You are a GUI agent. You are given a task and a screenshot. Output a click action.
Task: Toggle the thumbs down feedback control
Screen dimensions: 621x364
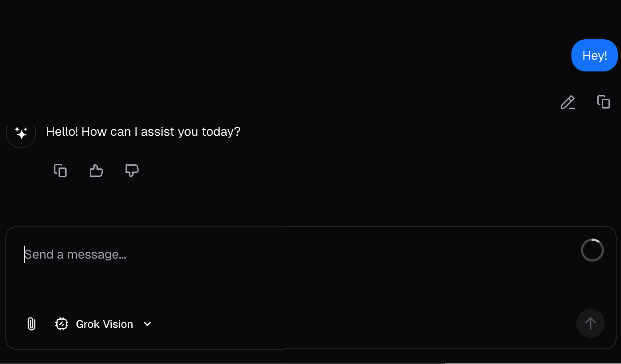tap(132, 170)
